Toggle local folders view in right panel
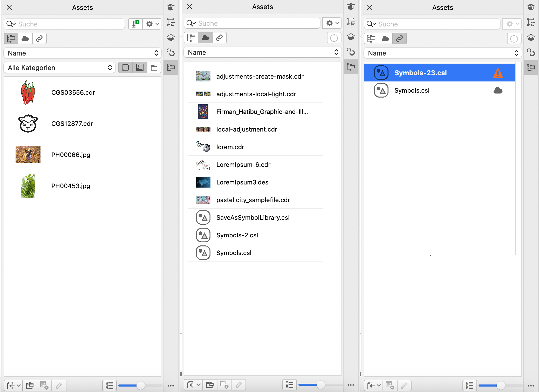Screen dimensions: 539x392 371,38
